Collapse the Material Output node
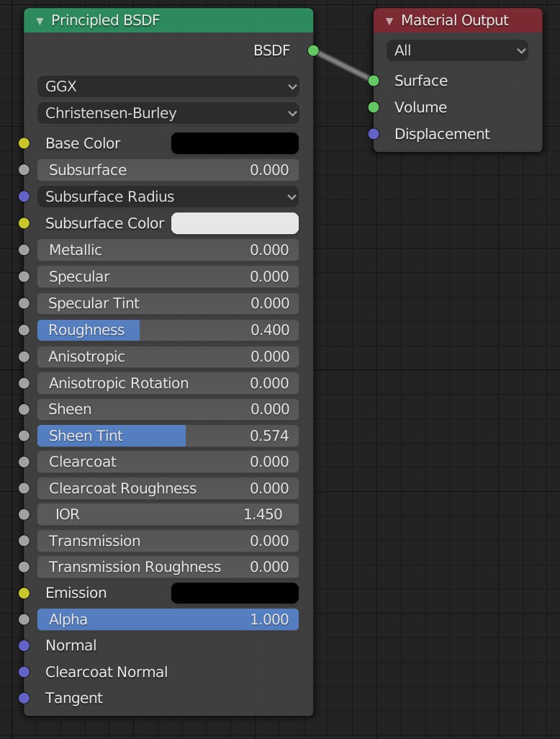The image size is (560, 739). pyautogui.click(x=389, y=21)
